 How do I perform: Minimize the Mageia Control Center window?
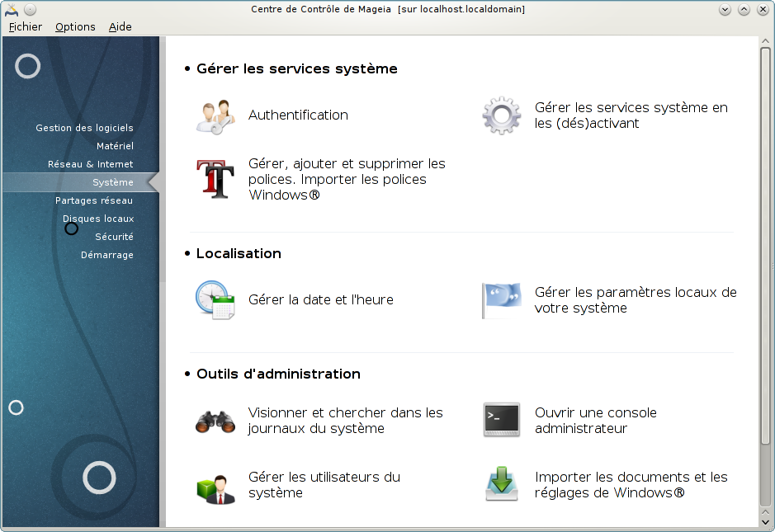coord(725,9)
